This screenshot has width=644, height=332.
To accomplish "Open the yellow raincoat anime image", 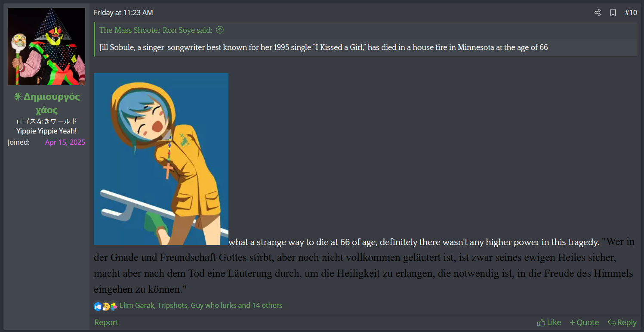I will click(x=161, y=159).
